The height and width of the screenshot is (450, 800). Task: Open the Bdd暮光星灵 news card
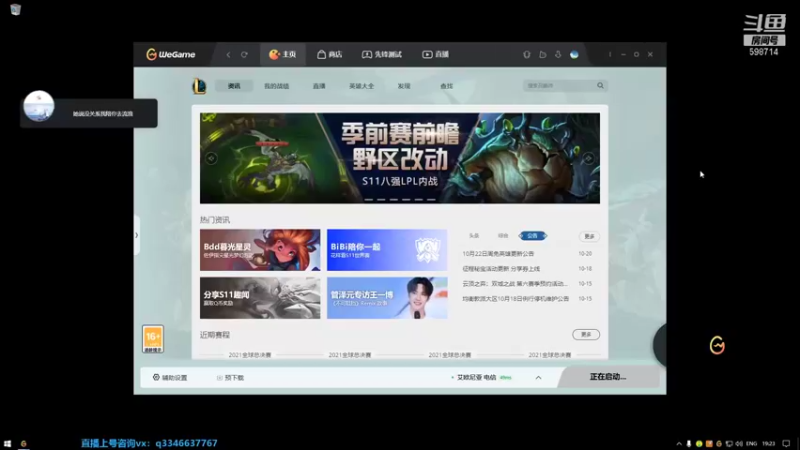260,250
